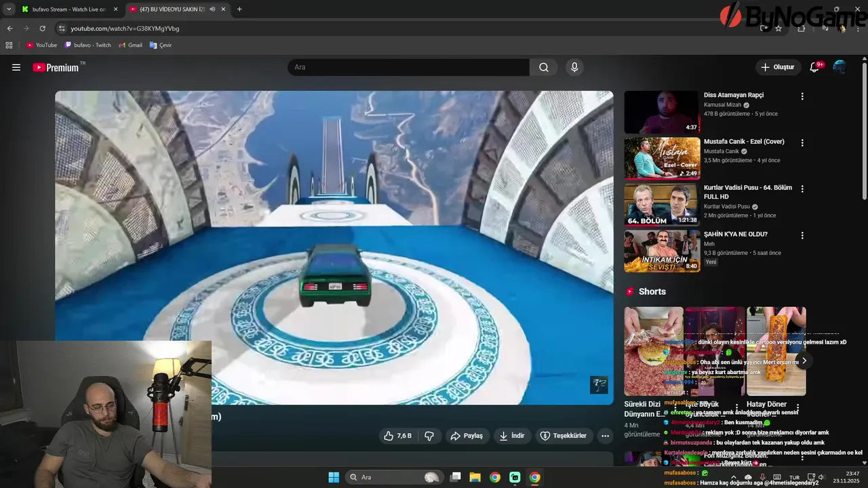Open the YouTube bookmark in bookmarks bar

coord(42,45)
